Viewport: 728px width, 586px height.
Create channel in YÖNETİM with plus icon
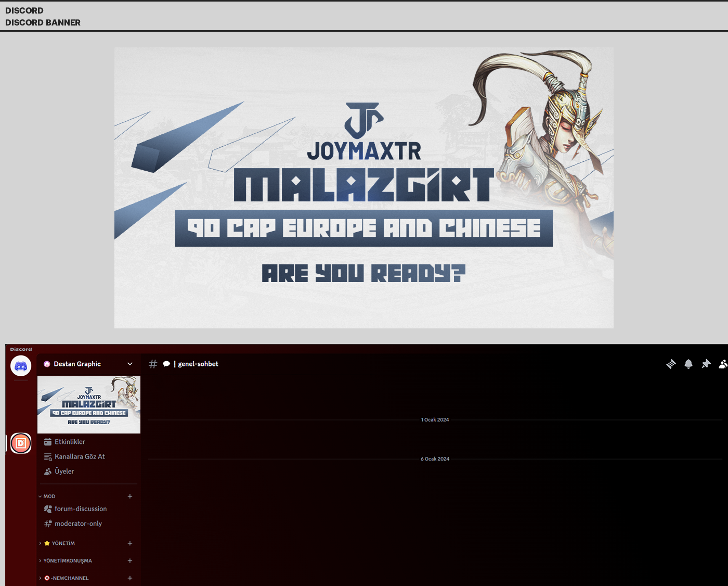coord(130,543)
